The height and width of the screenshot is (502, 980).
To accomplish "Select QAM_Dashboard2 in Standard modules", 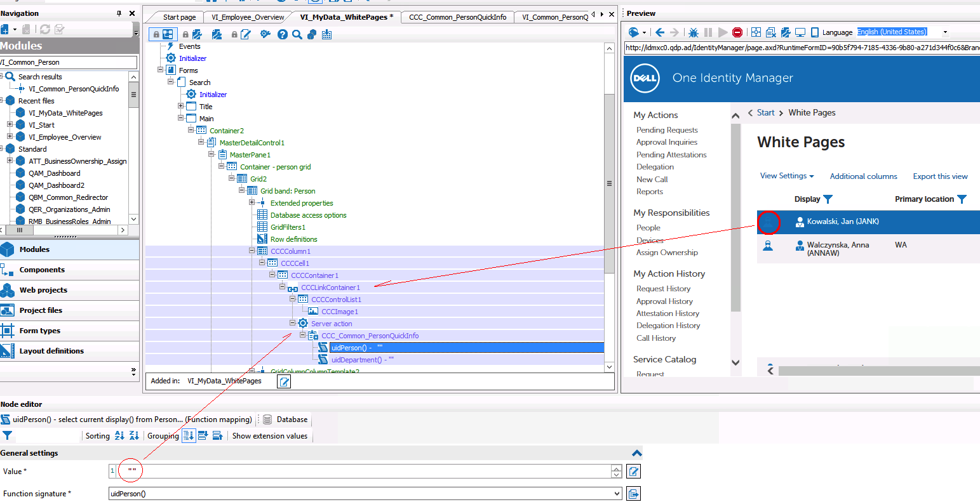I will pos(56,185).
